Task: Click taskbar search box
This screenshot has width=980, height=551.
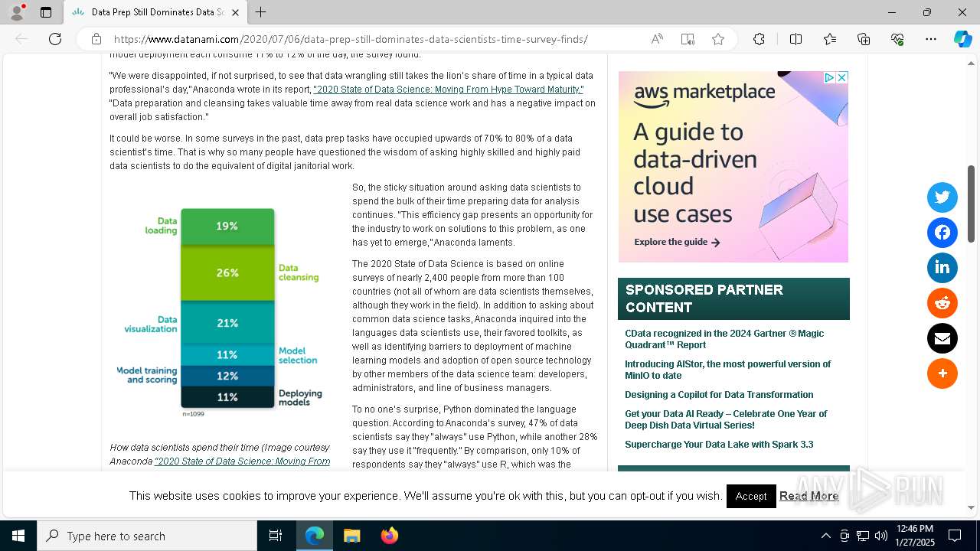Action: pos(147,536)
